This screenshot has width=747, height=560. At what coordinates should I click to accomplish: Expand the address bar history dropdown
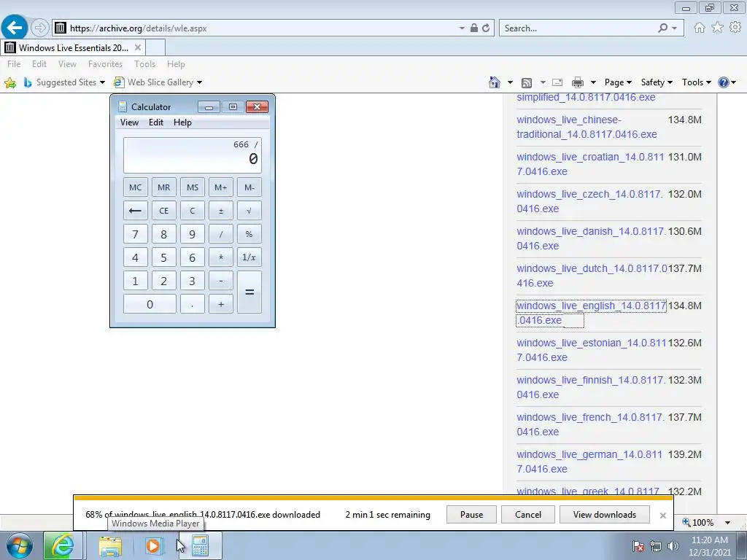click(x=462, y=28)
